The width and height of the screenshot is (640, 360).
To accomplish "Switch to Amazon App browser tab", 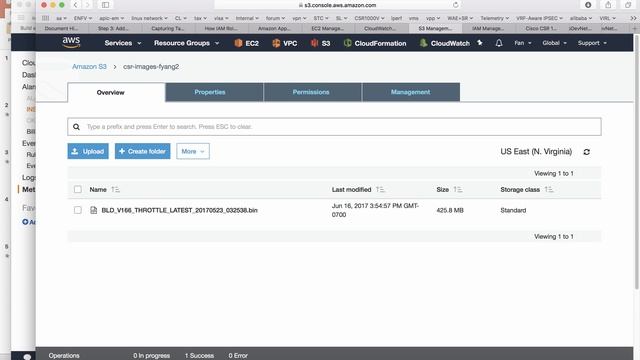I will click(x=274, y=29).
